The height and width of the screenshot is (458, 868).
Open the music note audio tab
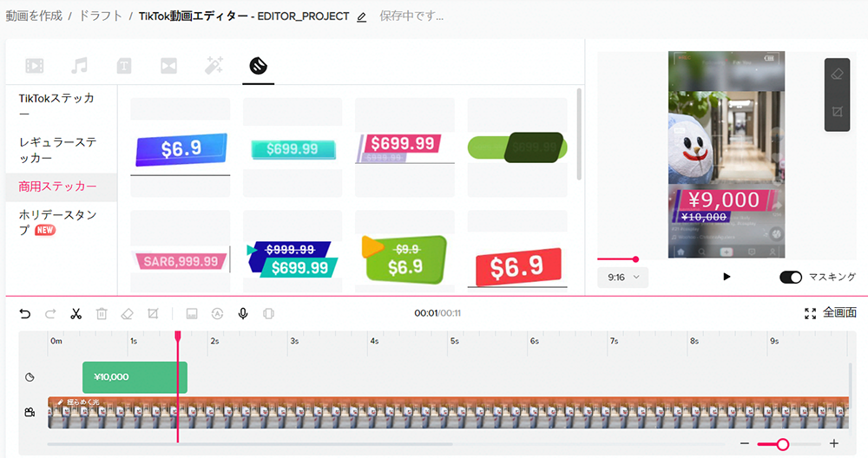coord(79,66)
